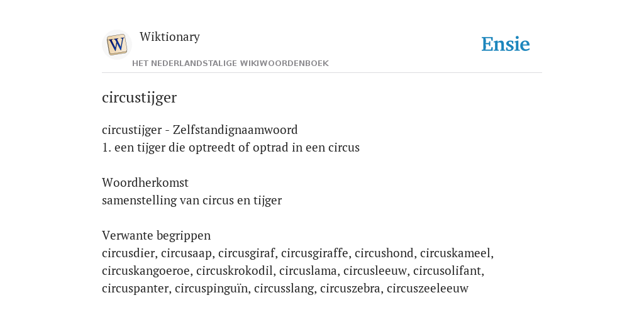Click the circustijger heading
The height and width of the screenshot is (322, 644).
(x=139, y=97)
